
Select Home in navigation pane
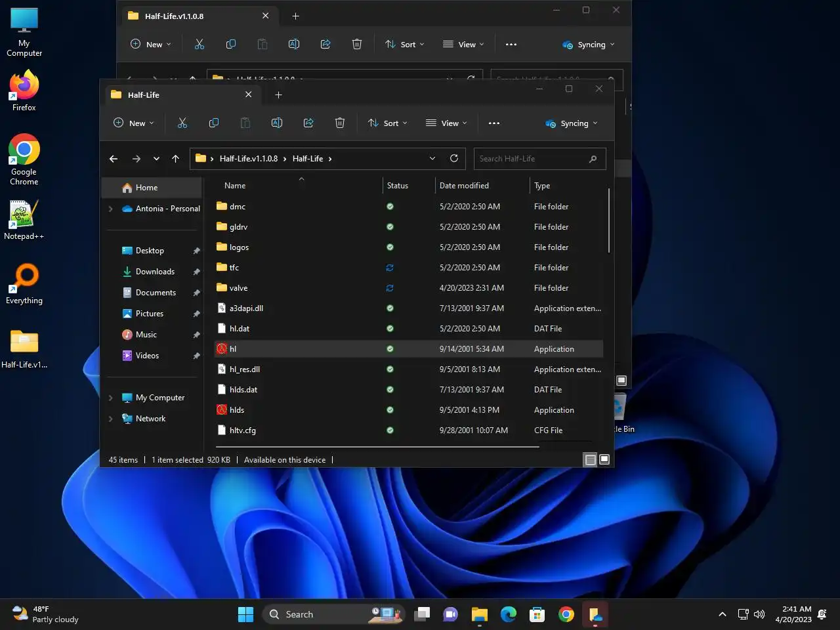tap(152, 188)
